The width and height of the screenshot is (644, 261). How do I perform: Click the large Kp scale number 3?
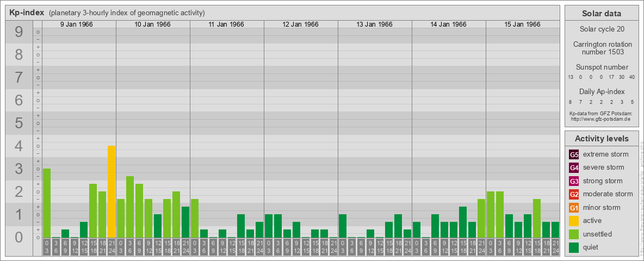point(18,169)
